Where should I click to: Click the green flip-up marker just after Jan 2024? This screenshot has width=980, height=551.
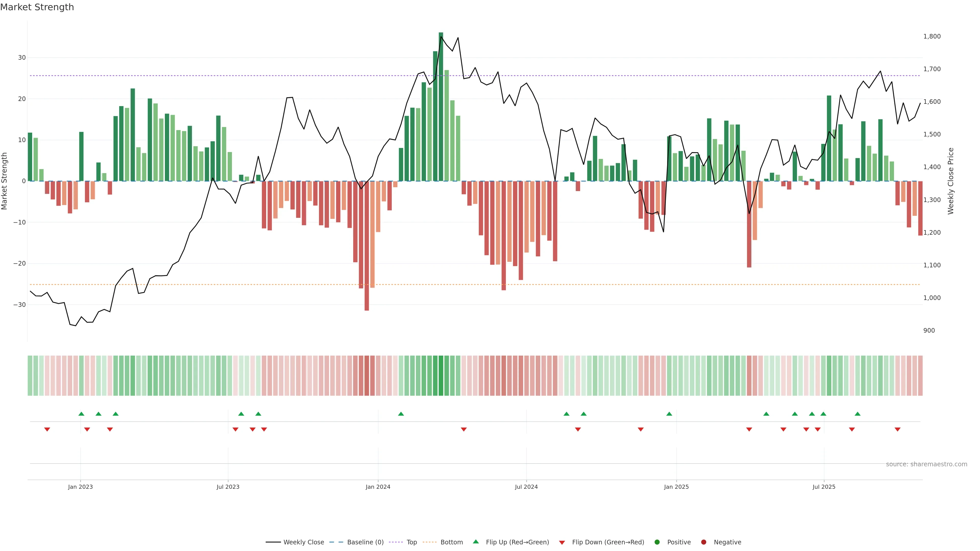[x=401, y=414]
